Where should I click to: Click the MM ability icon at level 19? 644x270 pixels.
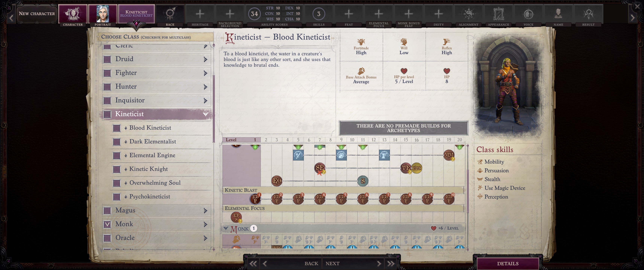[x=449, y=155]
